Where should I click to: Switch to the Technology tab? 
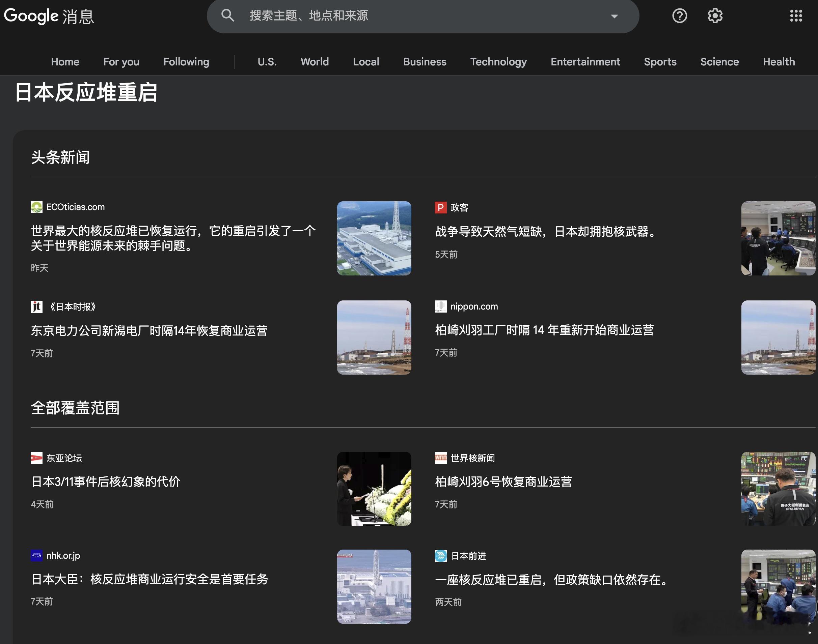pos(498,62)
